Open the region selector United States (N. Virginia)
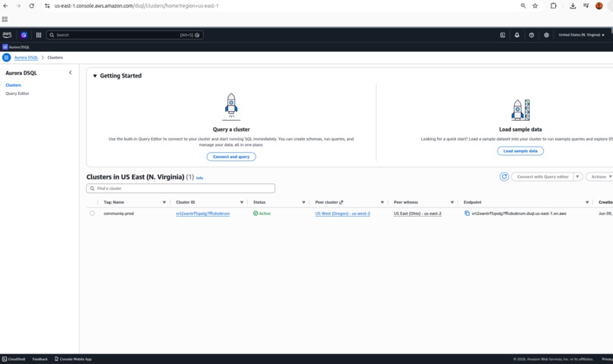This screenshot has height=364, width=613. coord(581,35)
